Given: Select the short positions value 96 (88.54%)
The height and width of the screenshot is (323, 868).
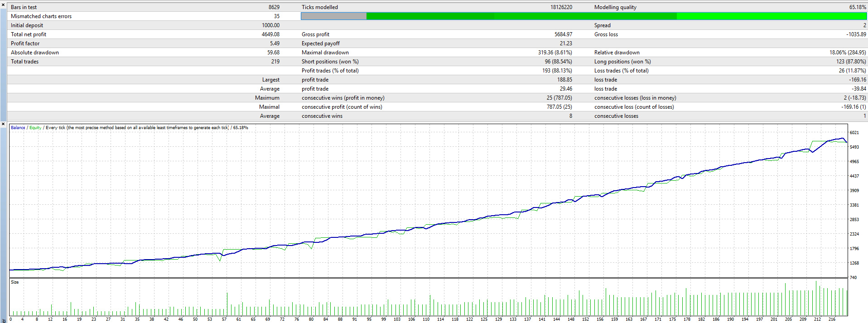Looking at the screenshot, I should tap(559, 62).
